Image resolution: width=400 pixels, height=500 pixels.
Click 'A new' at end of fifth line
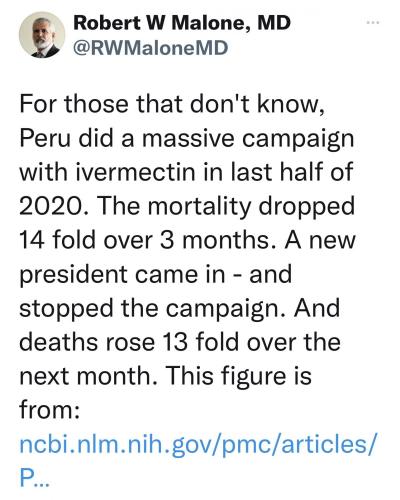click(320, 240)
